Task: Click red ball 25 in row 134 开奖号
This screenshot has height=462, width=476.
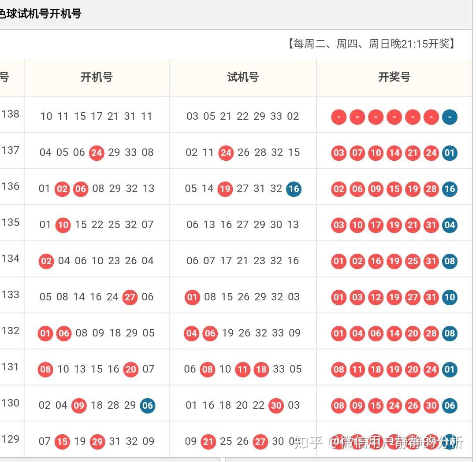Action: [413, 261]
